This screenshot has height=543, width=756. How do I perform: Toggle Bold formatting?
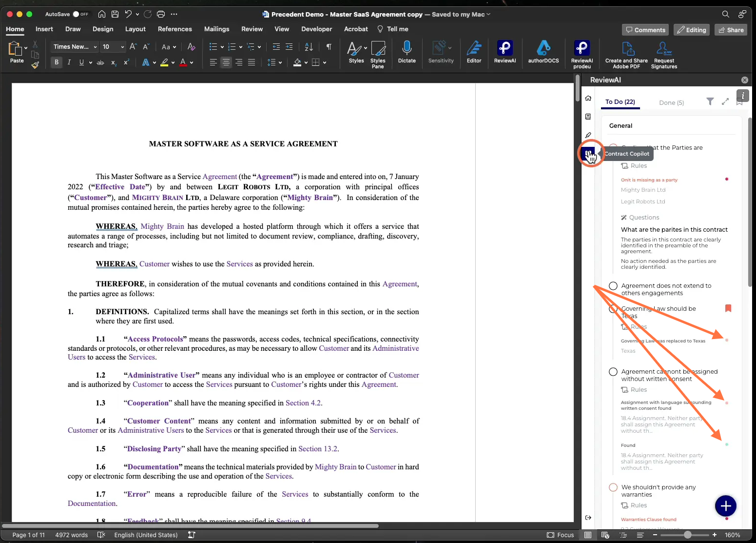tap(57, 62)
